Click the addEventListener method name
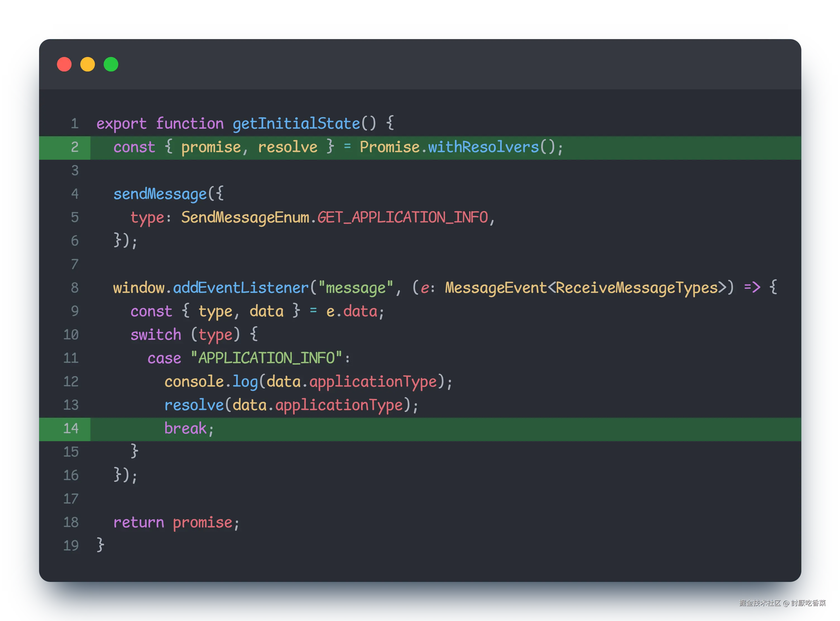 (x=241, y=288)
